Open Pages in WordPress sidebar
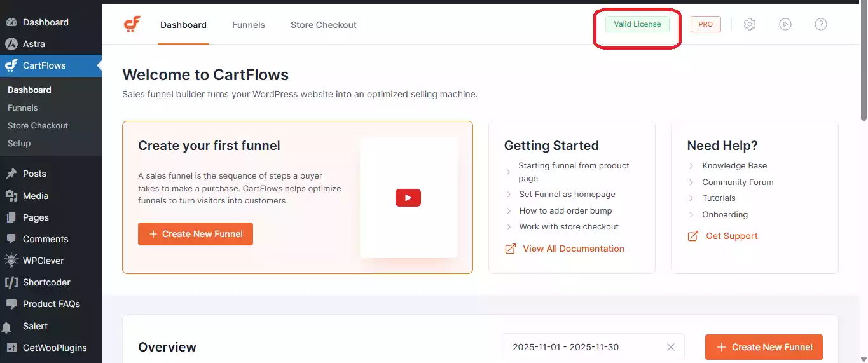This screenshot has height=363, width=868. point(36,217)
